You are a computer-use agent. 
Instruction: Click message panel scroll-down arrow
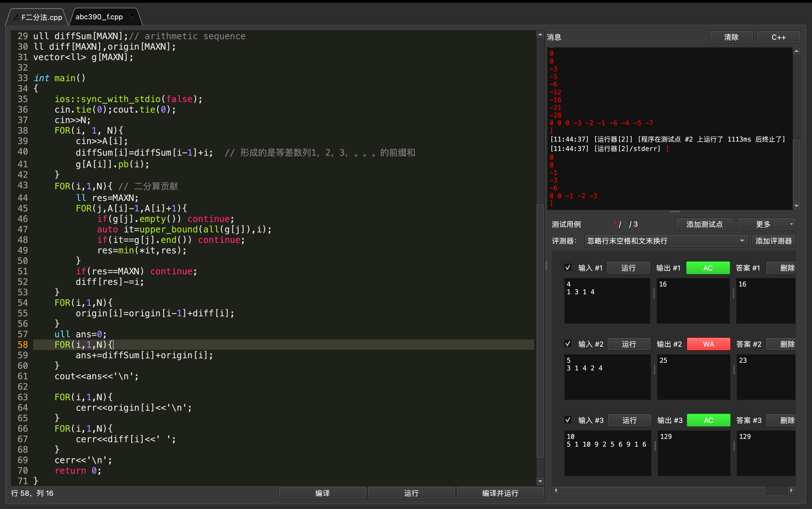[x=796, y=205]
